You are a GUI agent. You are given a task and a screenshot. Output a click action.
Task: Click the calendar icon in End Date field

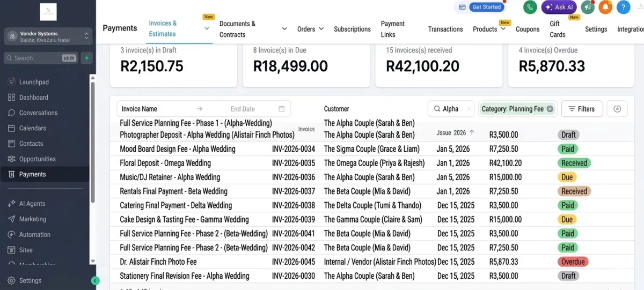(282, 109)
